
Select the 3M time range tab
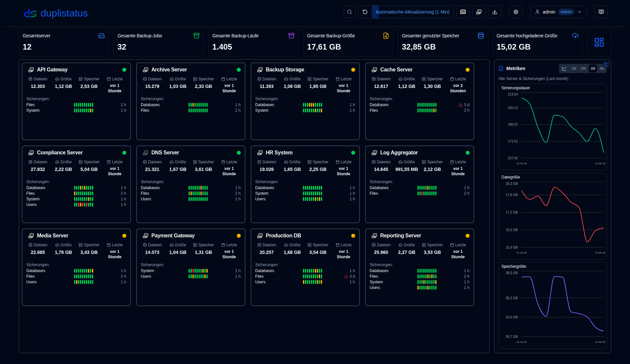click(602, 68)
